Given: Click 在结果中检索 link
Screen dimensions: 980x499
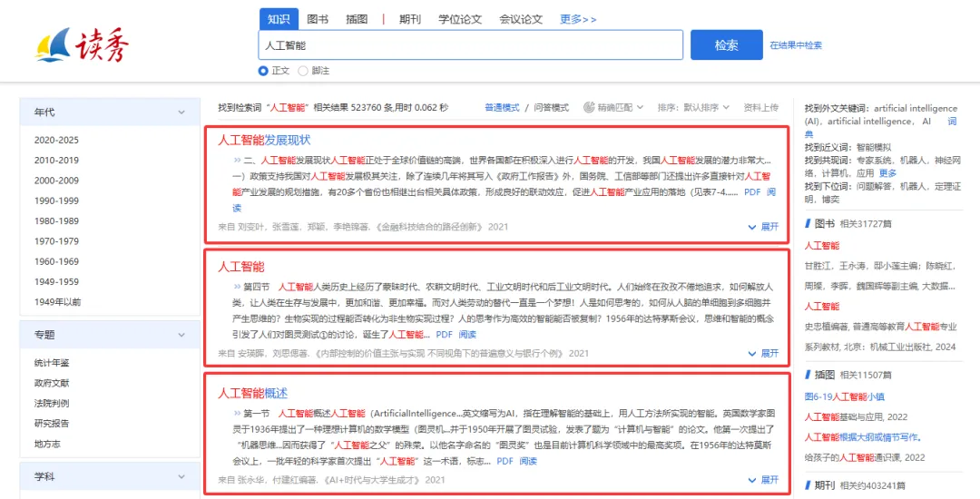Looking at the screenshot, I should tap(796, 45).
